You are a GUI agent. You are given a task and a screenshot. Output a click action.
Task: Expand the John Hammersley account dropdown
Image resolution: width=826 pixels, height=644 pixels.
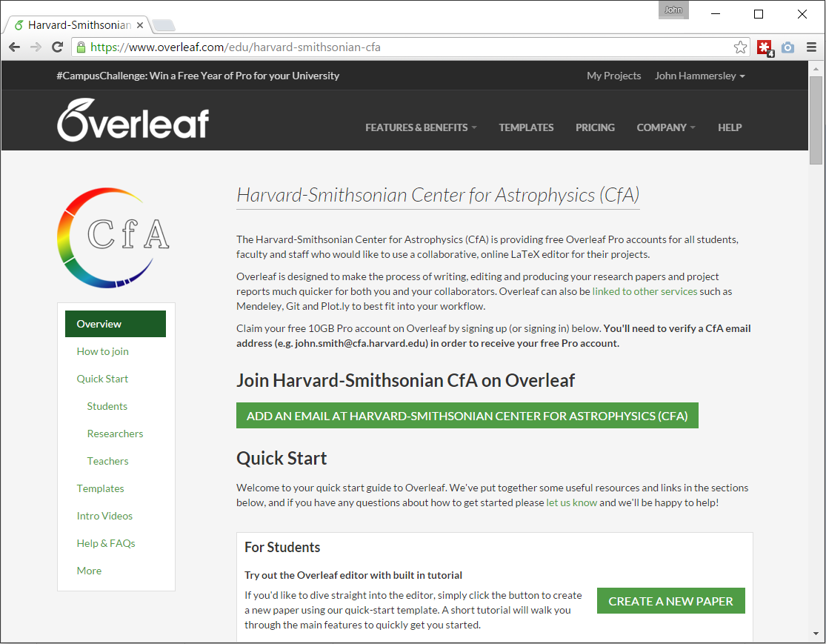tap(699, 76)
